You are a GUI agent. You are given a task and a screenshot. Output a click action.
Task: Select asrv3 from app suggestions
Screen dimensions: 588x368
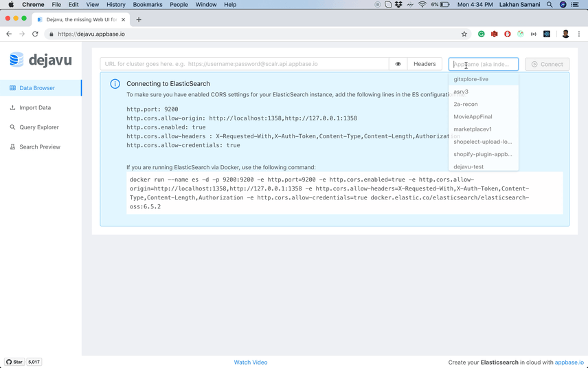[484, 91]
